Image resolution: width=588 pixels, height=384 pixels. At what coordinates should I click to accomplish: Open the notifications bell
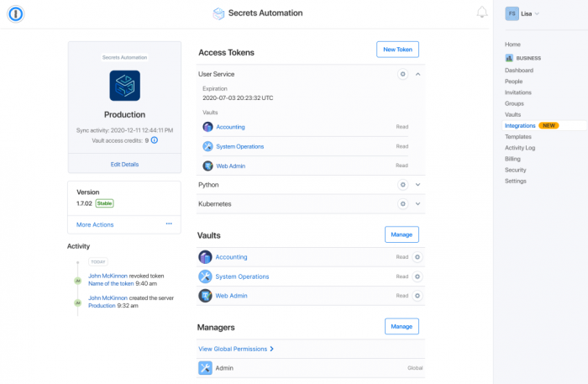tap(482, 13)
